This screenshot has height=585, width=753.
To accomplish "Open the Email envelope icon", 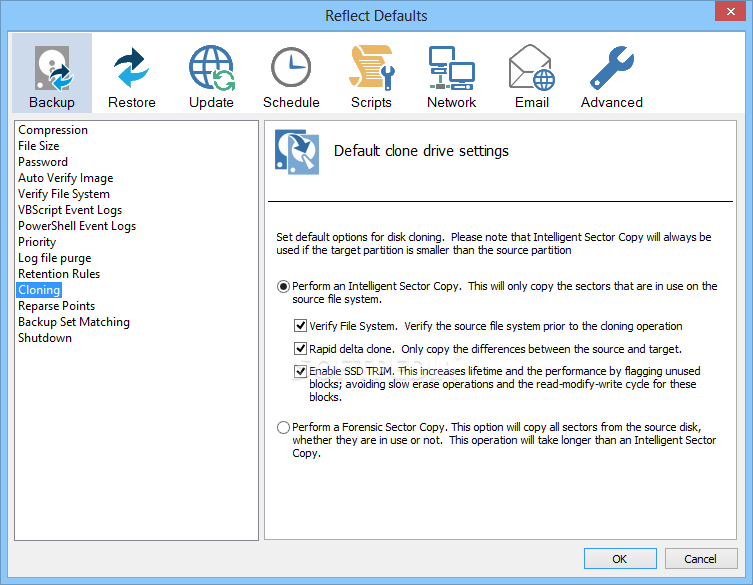I will coord(532,67).
